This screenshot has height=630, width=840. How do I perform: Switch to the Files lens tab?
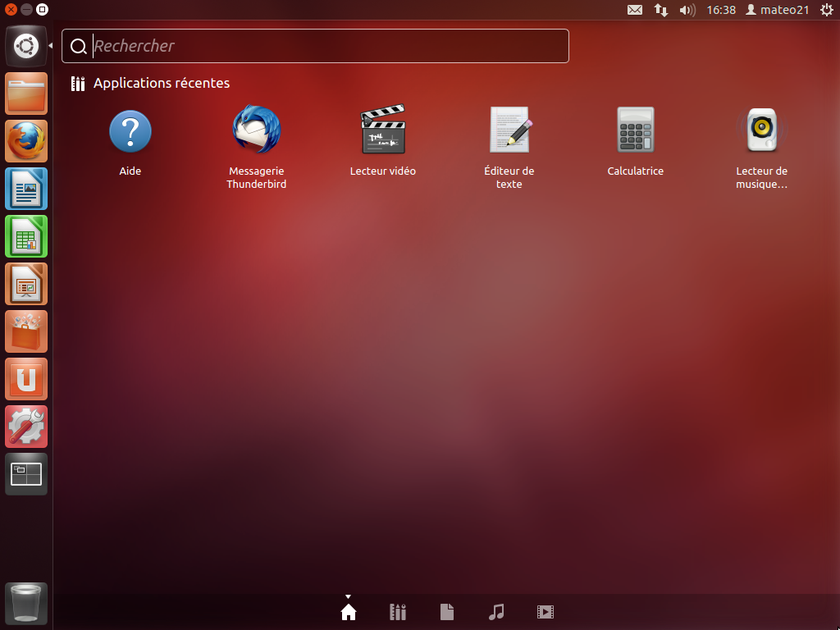pos(447,612)
